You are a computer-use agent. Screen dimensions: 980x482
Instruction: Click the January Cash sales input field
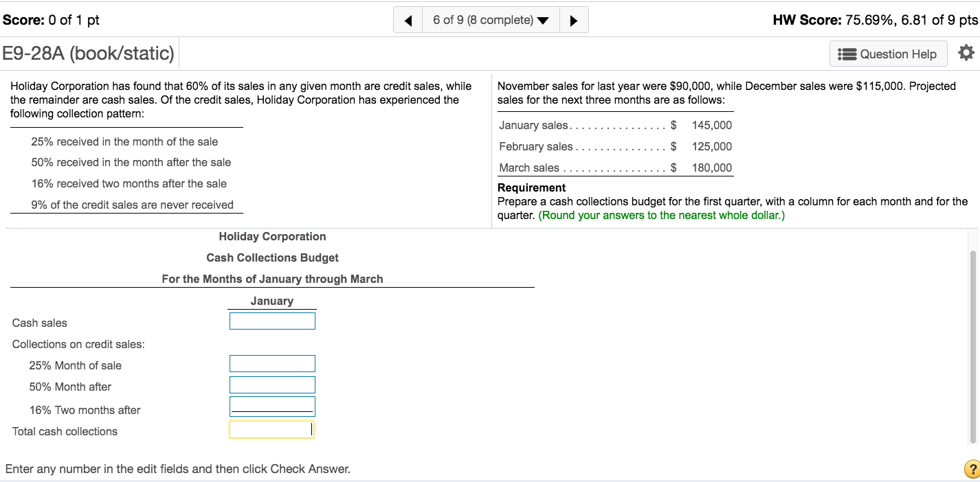point(272,321)
